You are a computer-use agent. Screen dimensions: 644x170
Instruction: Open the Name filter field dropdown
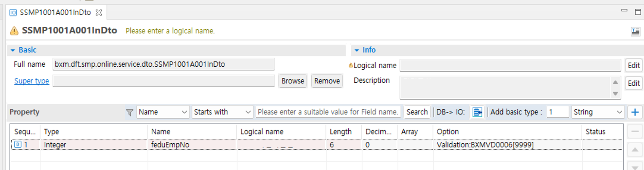(x=163, y=112)
